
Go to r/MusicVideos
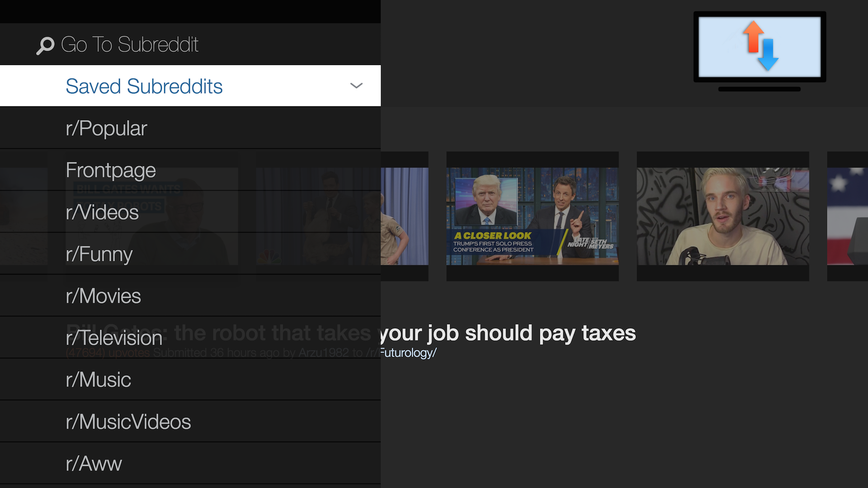point(128,422)
